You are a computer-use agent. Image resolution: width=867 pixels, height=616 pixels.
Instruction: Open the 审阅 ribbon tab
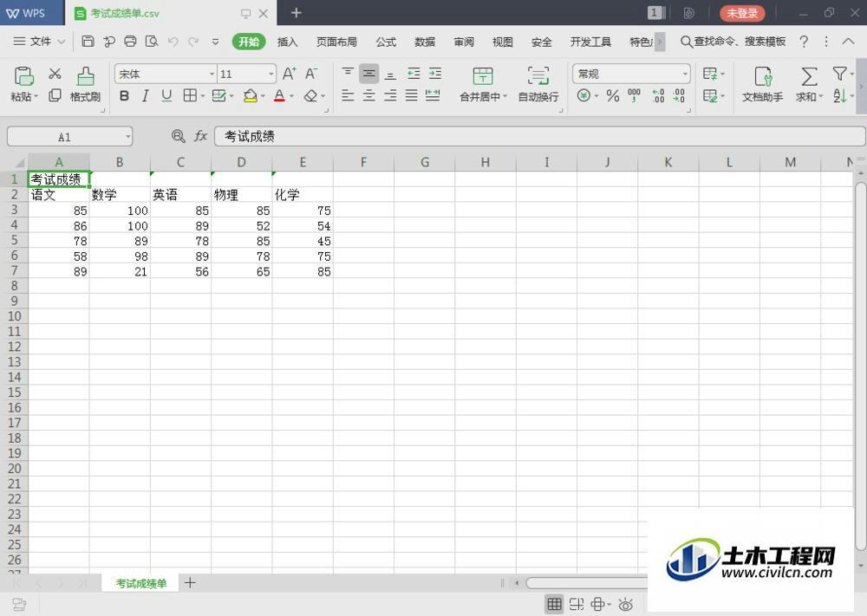click(463, 42)
